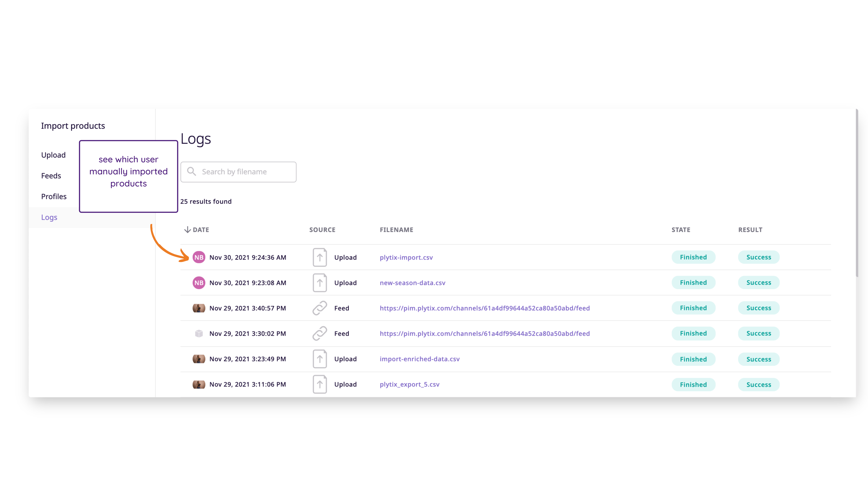868x488 pixels.
Task: Open the Feeds section
Action: (51, 176)
